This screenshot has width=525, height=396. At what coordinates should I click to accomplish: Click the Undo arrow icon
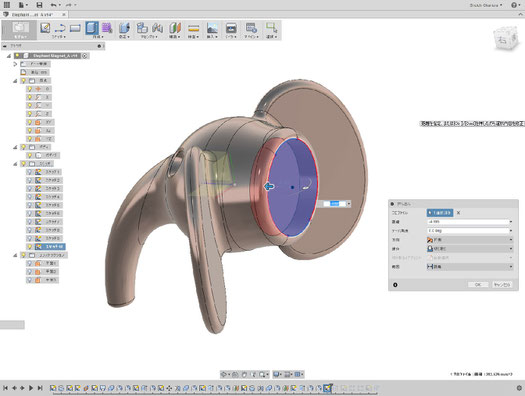click(54, 5)
